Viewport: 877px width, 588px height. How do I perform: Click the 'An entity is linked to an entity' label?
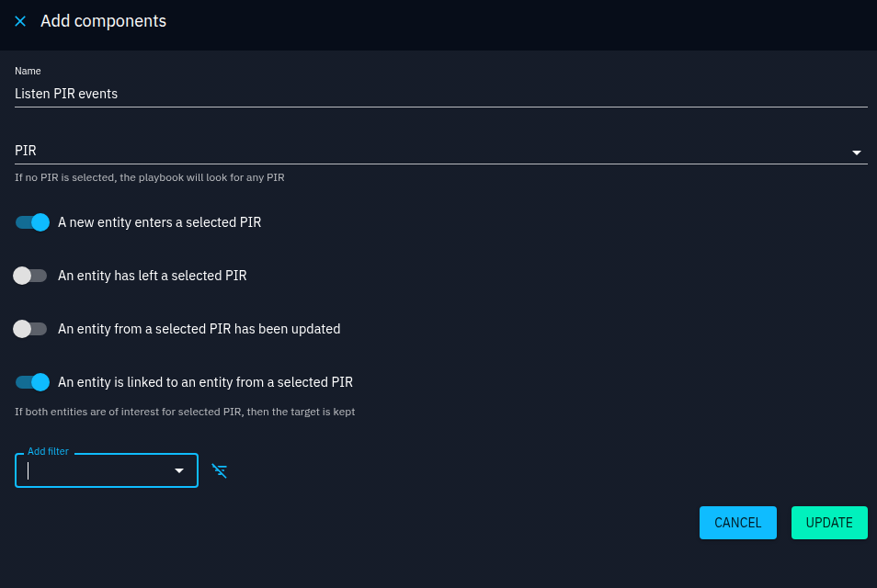(x=205, y=382)
